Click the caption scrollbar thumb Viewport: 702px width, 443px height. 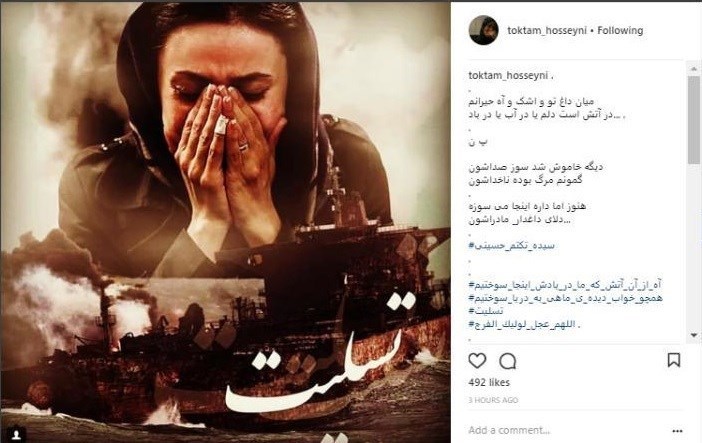(x=694, y=120)
